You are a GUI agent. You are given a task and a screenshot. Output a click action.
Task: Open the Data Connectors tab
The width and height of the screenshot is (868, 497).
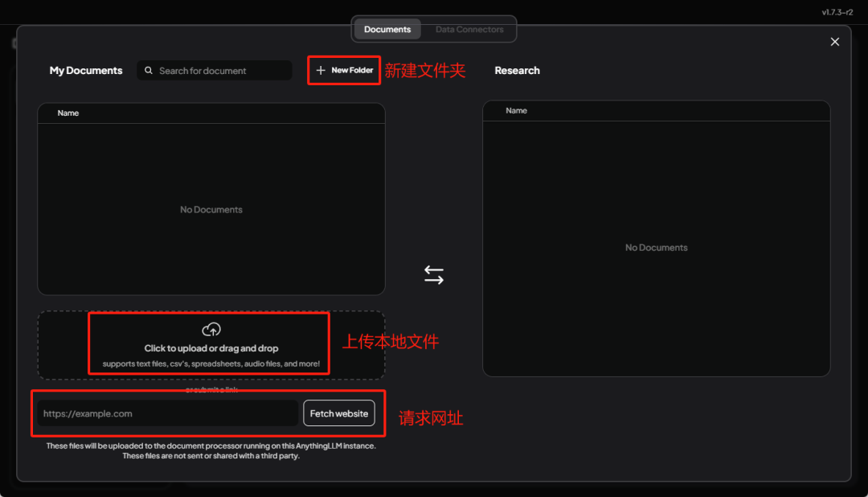[469, 30]
